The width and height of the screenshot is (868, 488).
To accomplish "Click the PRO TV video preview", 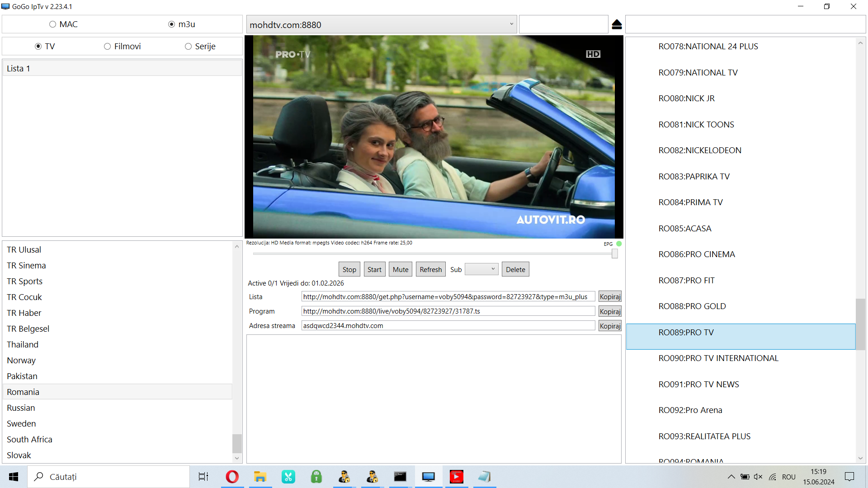I will coord(434,137).
